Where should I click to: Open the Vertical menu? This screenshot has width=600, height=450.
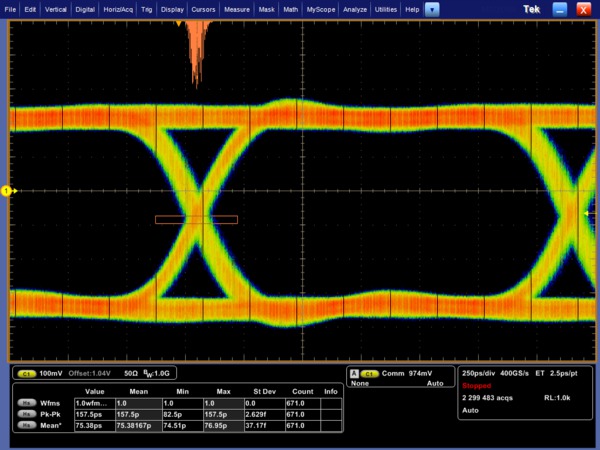(55, 8)
